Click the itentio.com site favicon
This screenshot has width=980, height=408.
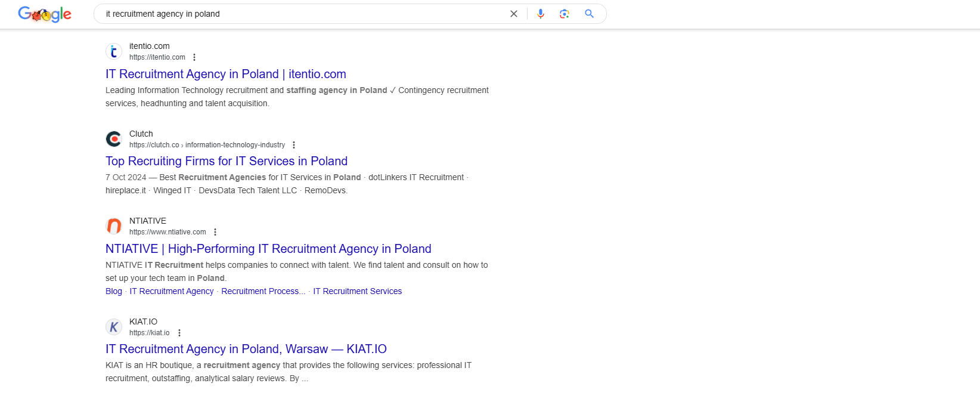coord(114,51)
